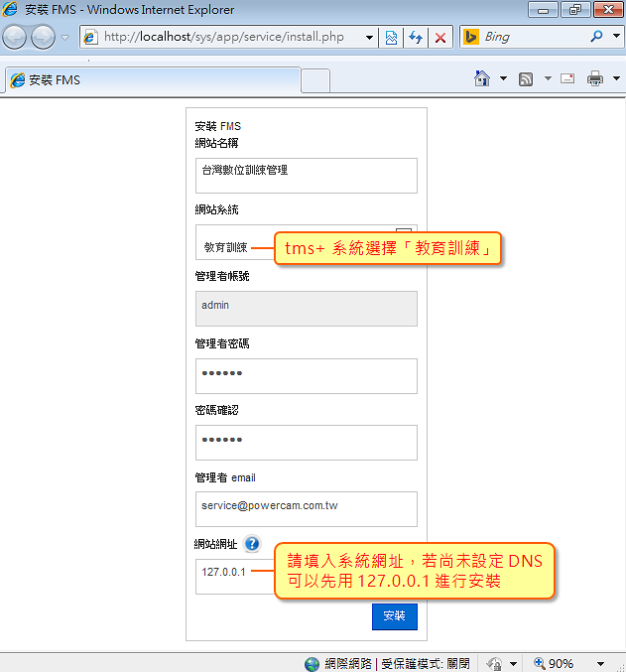
Task: Expand the status bar security dropdown arrow
Action: 513,664
